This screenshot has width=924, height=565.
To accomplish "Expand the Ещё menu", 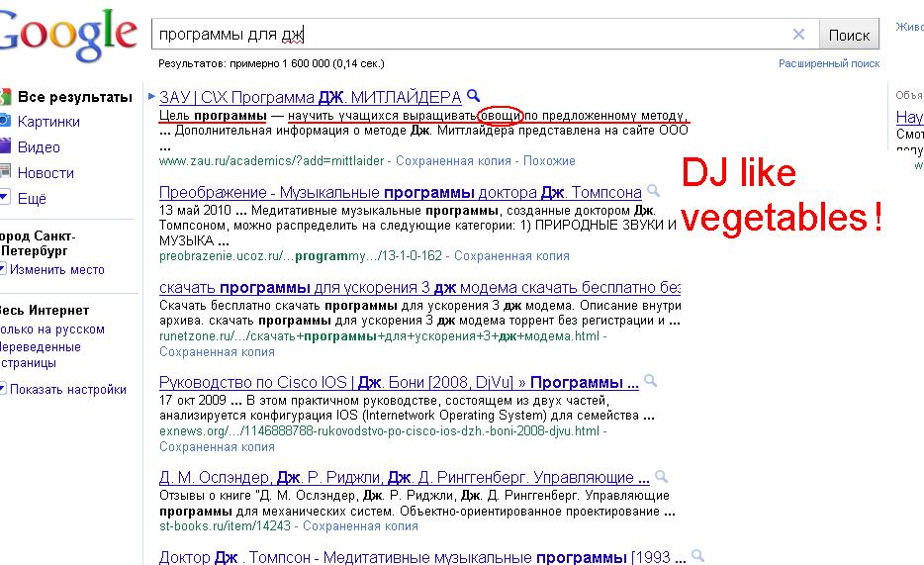I will point(32,199).
